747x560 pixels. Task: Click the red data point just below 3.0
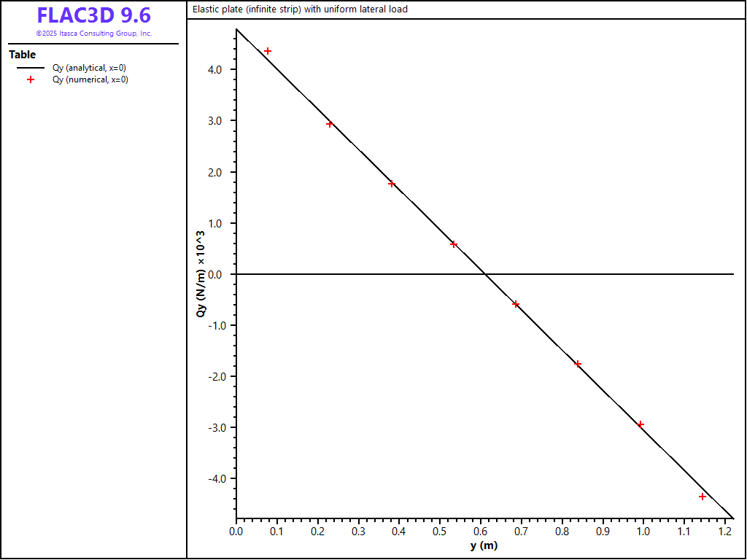(x=330, y=124)
